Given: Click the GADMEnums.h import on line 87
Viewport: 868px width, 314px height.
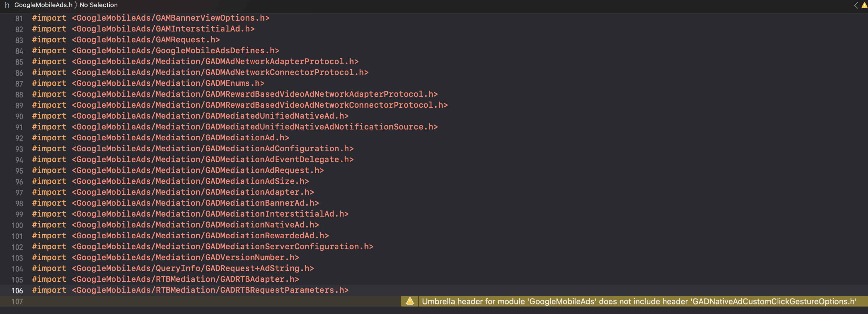Looking at the screenshot, I should tap(148, 83).
